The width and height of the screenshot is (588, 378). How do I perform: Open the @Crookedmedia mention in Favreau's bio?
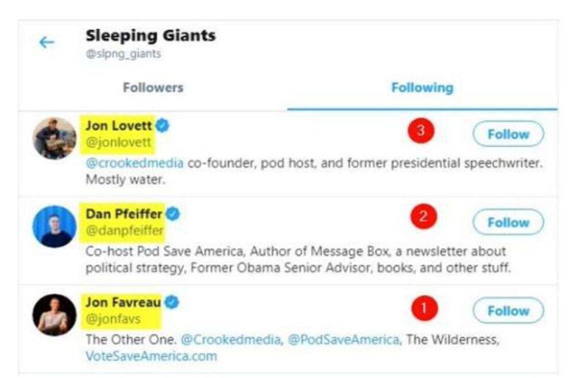coord(231,340)
